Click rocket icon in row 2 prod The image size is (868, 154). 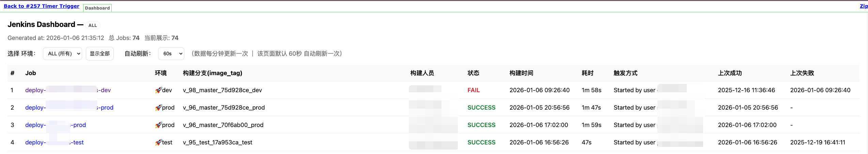click(158, 108)
